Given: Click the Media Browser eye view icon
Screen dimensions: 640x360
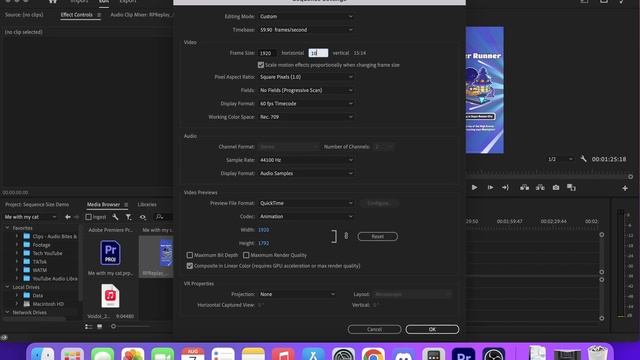Looking at the screenshot, I should click(142, 217).
